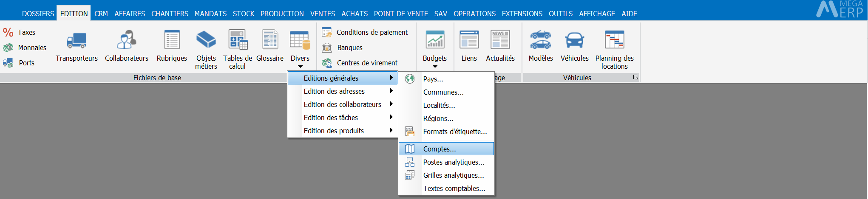
Task: Open the Transporteurs truck icon
Action: (x=77, y=40)
